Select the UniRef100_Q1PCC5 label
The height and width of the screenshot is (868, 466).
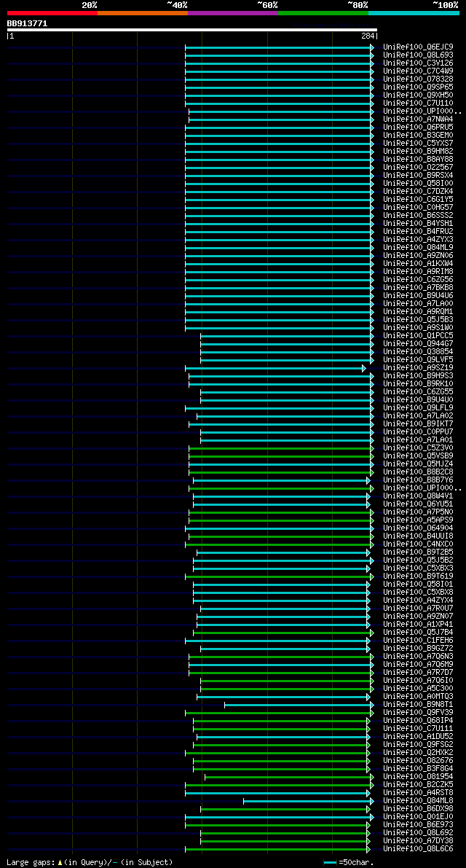[418, 336]
